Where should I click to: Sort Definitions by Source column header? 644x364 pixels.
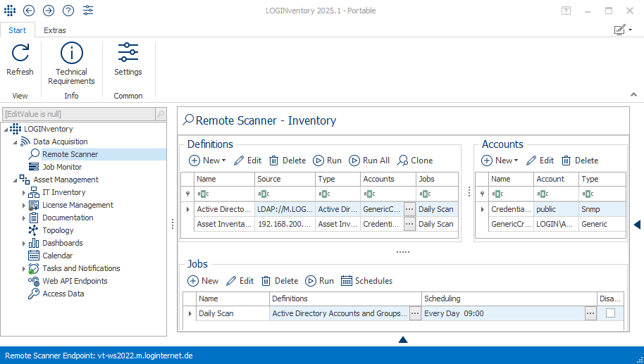pos(285,179)
